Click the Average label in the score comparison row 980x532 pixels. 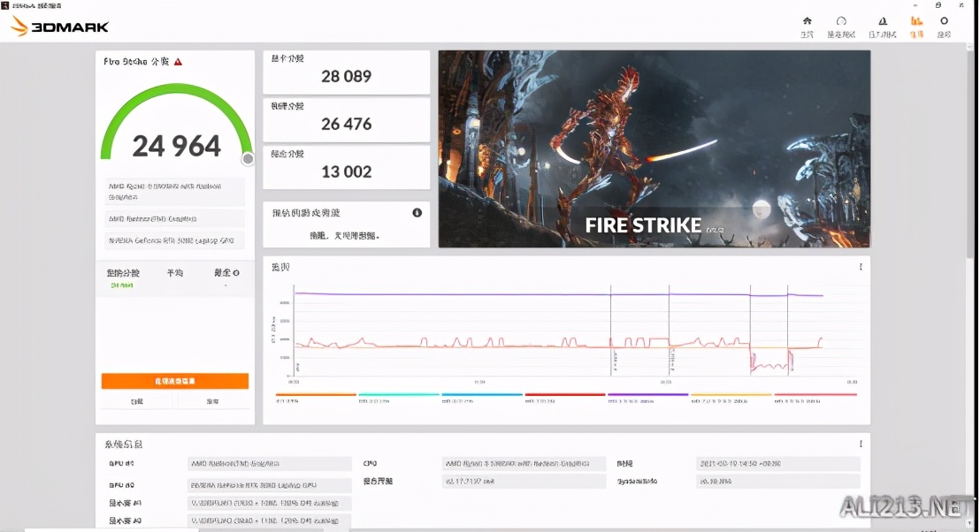[x=175, y=273]
